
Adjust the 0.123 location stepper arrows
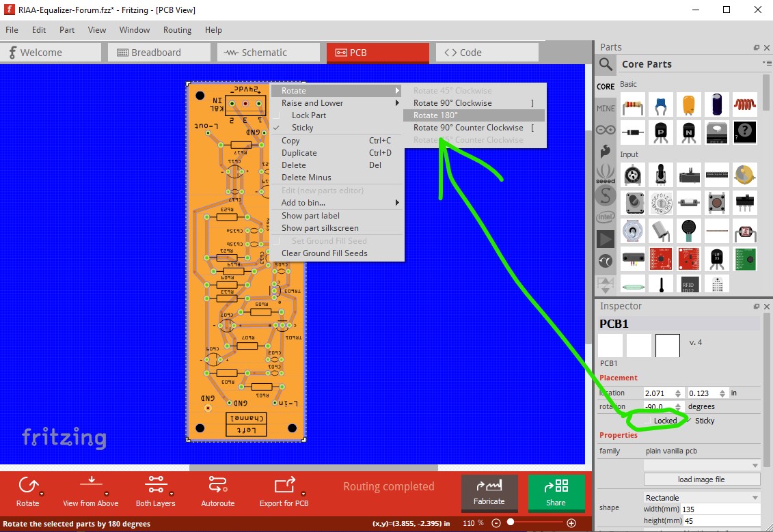coord(722,393)
